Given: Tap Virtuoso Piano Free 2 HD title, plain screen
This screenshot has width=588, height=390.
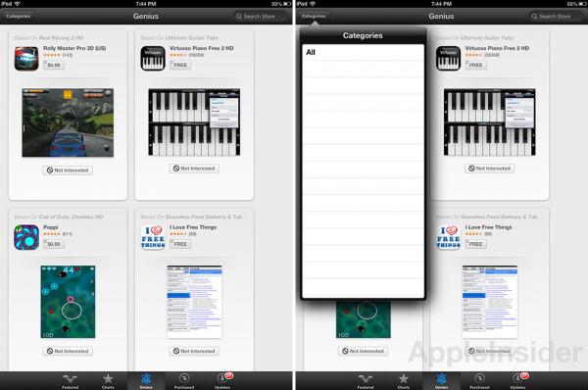Looking at the screenshot, I should pos(201,48).
